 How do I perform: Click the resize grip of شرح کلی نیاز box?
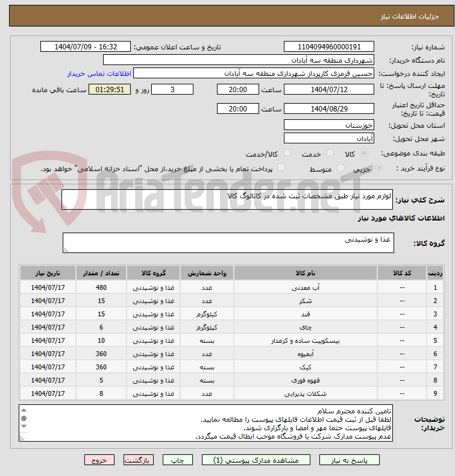click(65, 207)
